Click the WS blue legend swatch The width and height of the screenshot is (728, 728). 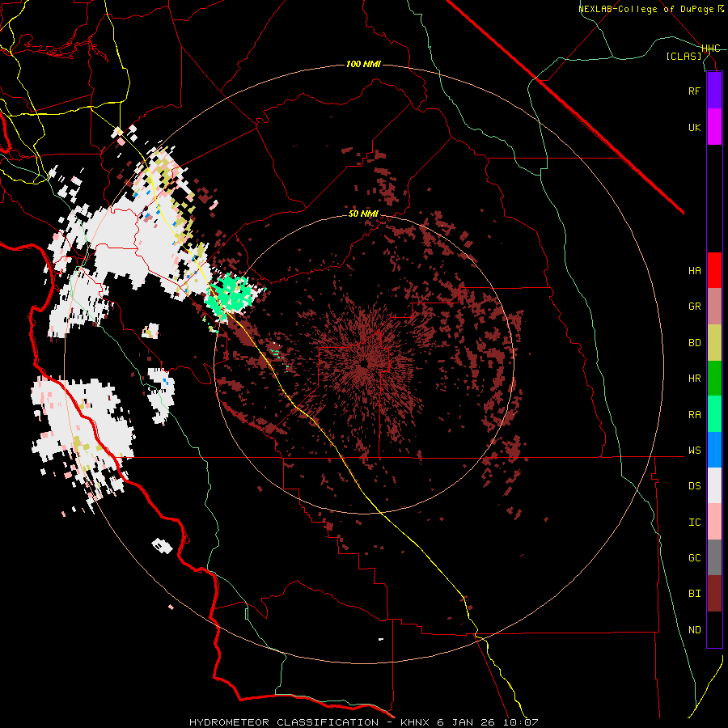[714, 450]
